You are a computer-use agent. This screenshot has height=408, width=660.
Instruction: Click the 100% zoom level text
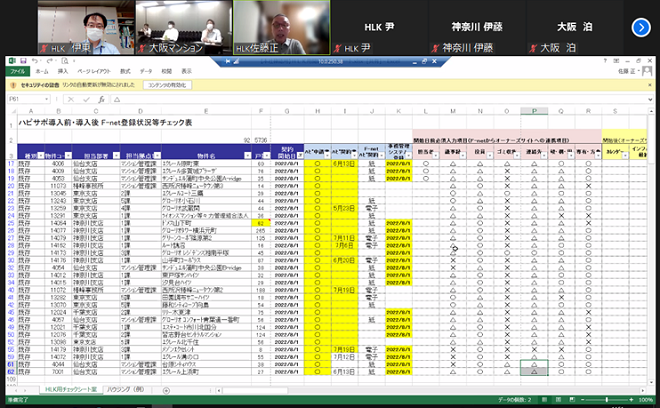[x=646, y=399]
